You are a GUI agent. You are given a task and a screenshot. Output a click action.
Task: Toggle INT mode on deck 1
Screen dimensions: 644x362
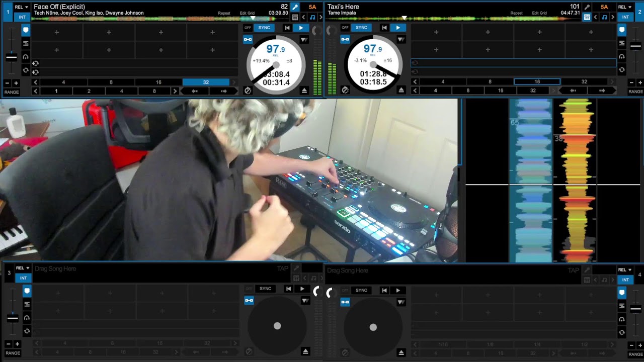click(x=22, y=17)
